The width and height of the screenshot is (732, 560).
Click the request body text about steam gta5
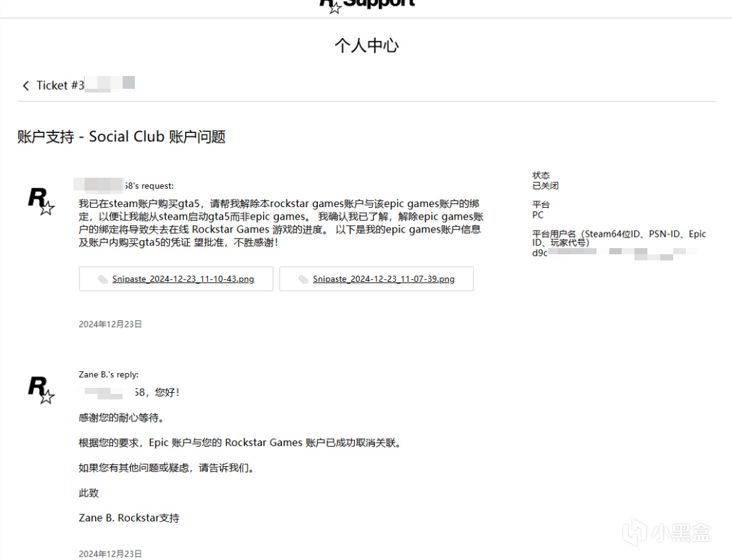[x=281, y=223]
